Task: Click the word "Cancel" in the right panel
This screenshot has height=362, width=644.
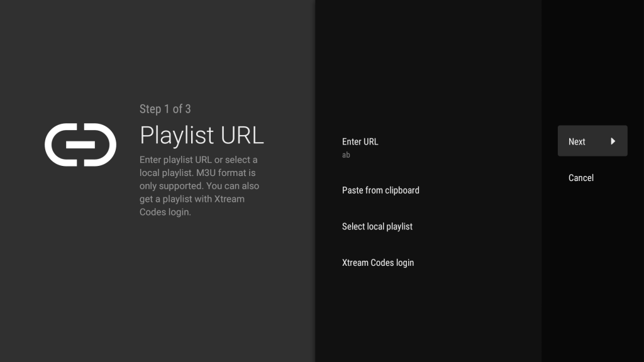Action: pos(580,178)
